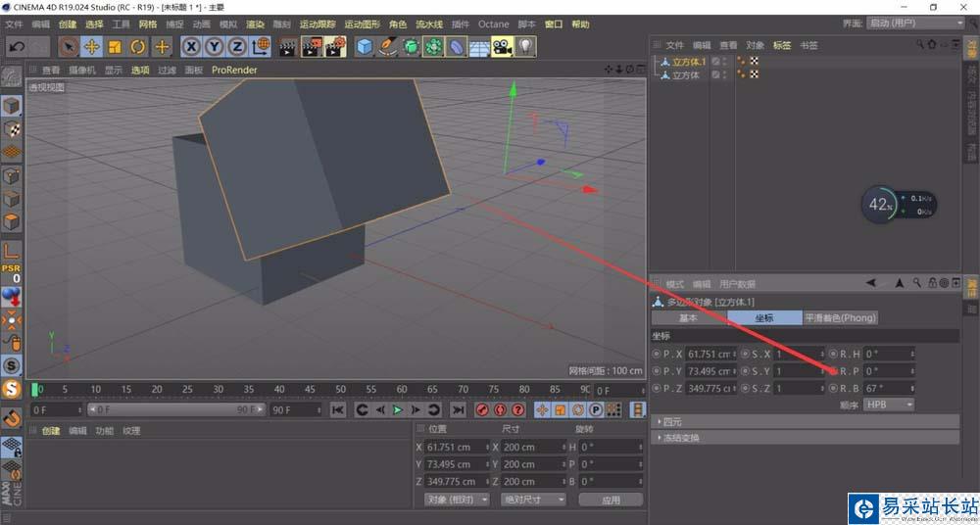
Task: Switch to the 基本 tab
Action: click(x=689, y=317)
